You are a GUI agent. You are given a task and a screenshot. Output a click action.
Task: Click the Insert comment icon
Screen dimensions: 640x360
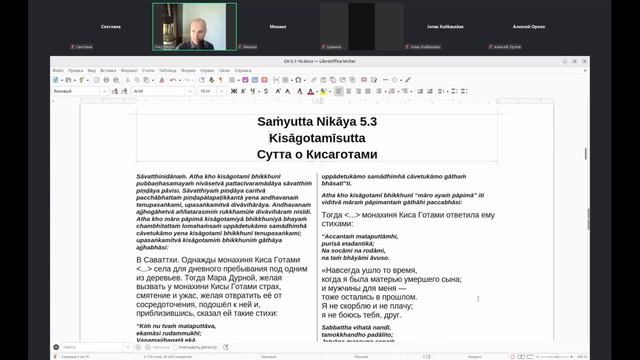click(x=364, y=80)
